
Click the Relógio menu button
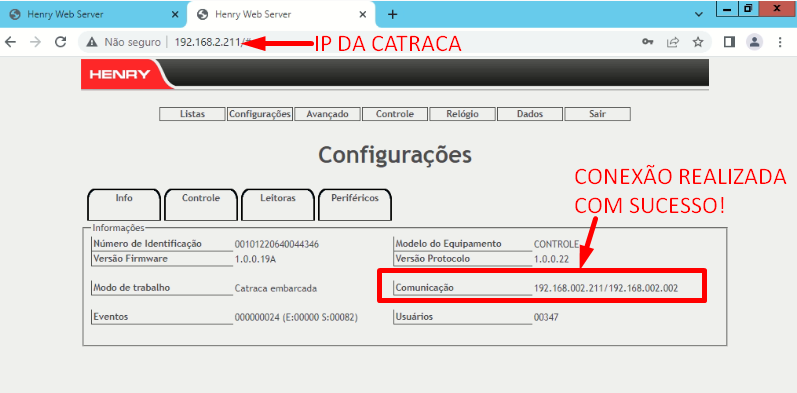tap(462, 114)
